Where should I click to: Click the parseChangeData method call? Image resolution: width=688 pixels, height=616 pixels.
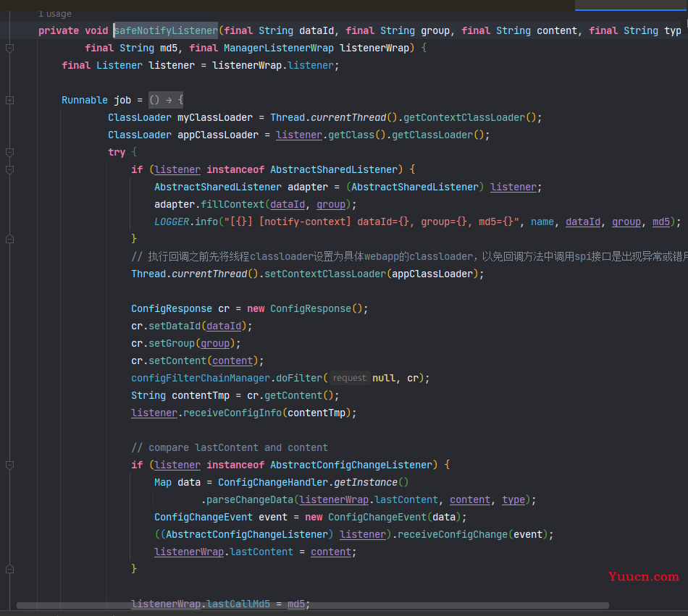pyautogui.click(x=250, y=499)
